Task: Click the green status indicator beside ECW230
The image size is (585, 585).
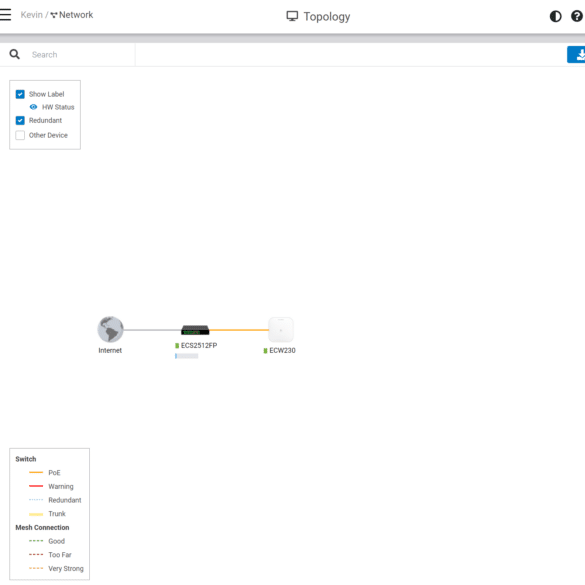Action: (265, 351)
